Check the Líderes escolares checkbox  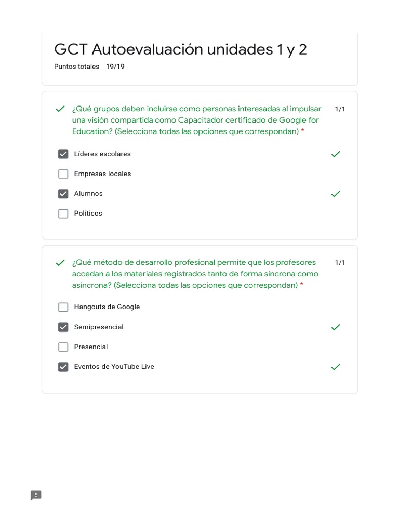point(63,154)
